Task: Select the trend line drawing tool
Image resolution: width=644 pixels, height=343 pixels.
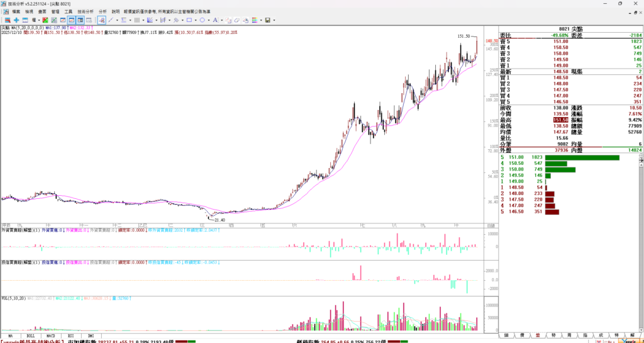Action: pyautogui.click(x=111, y=20)
